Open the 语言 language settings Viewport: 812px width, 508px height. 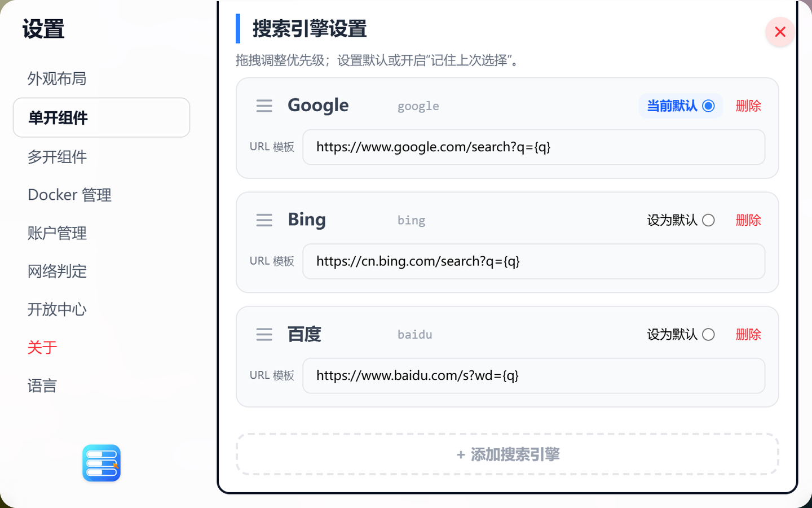click(42, 386)
